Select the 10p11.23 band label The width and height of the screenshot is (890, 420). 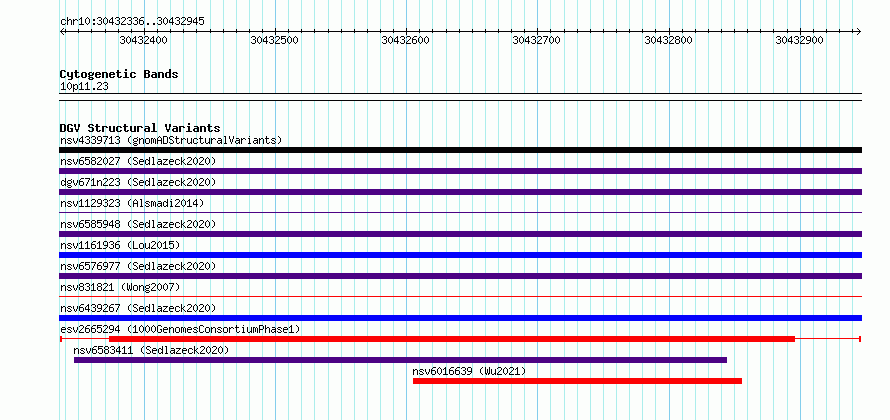click(x=84, y=86)
